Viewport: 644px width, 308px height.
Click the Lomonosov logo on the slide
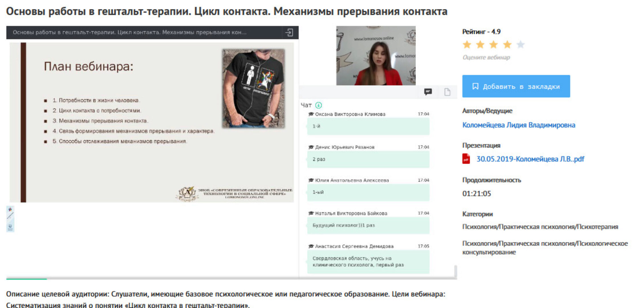[187, 193]
